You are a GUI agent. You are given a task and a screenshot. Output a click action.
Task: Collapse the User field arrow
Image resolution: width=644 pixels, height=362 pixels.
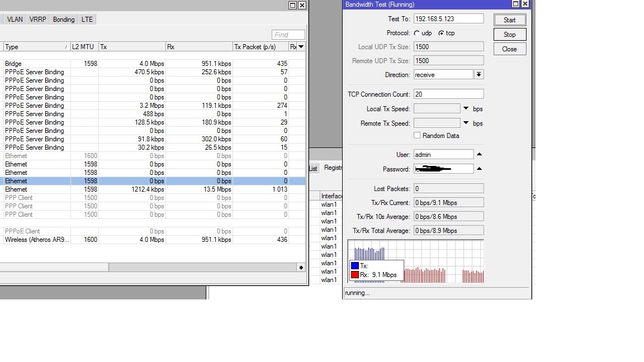click(x=479, y=154)
